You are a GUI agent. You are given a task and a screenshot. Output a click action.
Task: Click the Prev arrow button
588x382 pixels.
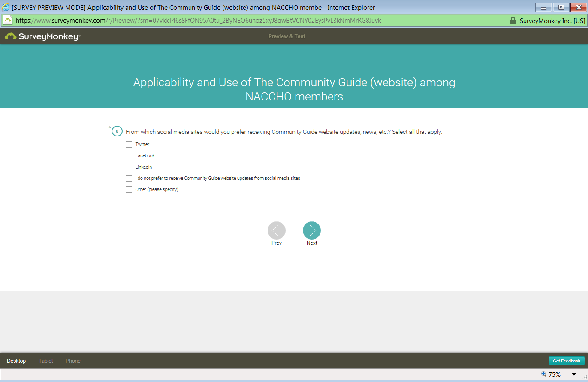(277, 230)
